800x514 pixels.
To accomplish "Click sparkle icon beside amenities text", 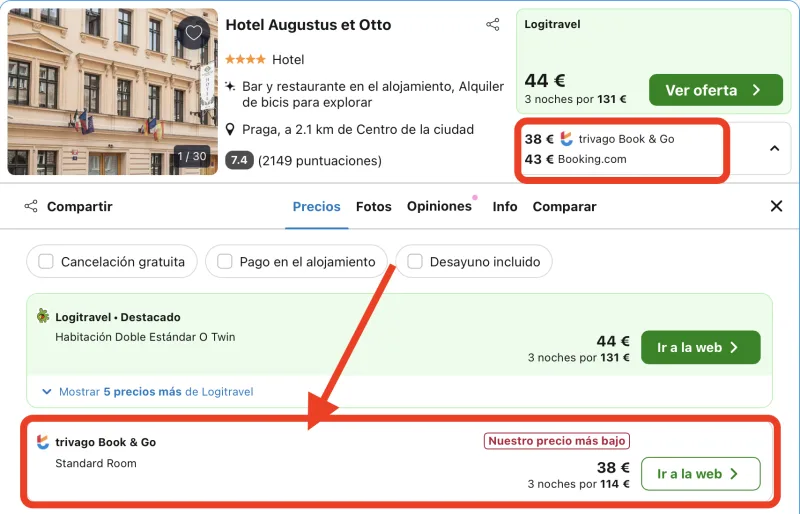I will click(230, 86).
